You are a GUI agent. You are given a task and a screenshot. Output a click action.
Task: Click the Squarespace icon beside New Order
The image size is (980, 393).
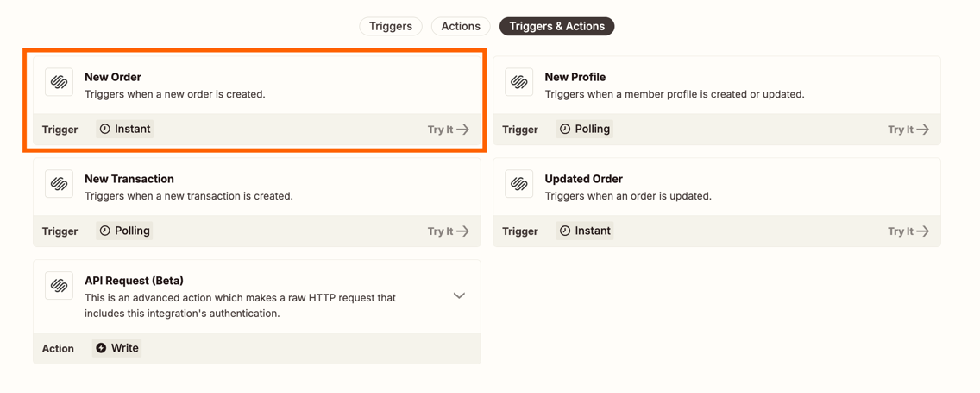pos(60,82)
